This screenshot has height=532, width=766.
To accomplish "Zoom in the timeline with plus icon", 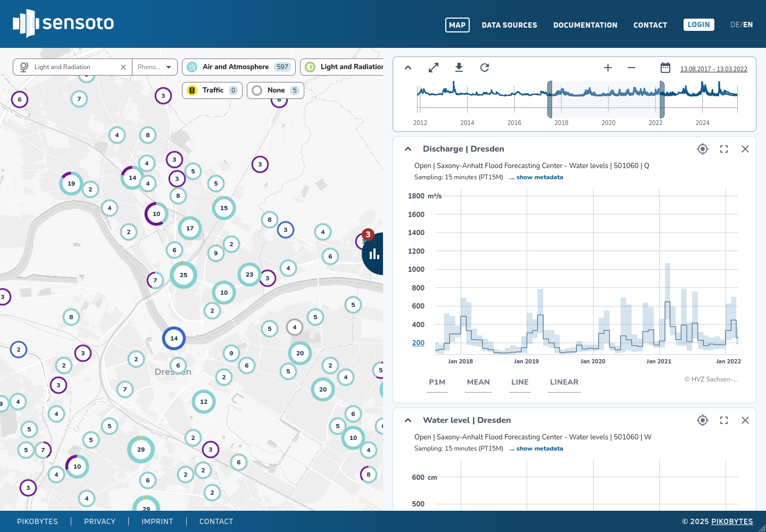I will click(x=608, y=68).
